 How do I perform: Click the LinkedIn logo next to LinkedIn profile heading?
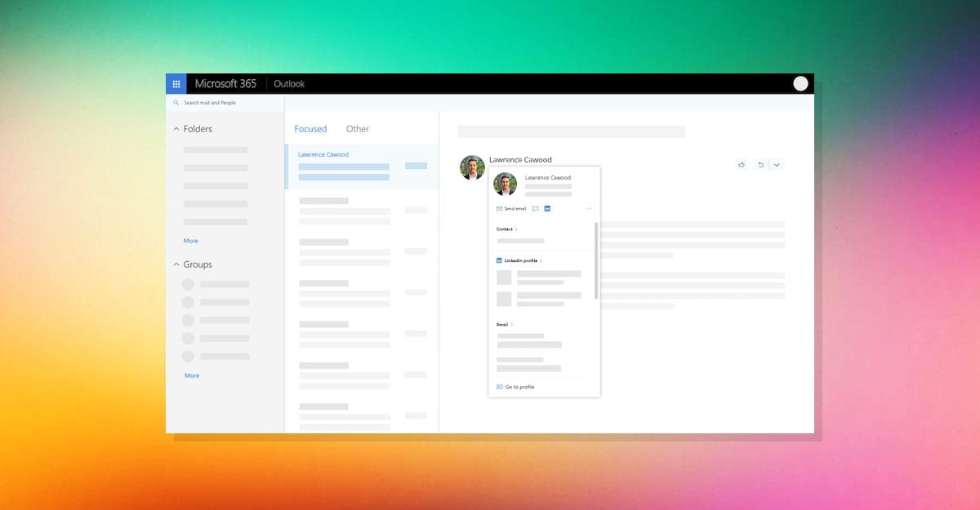(498, 259)
